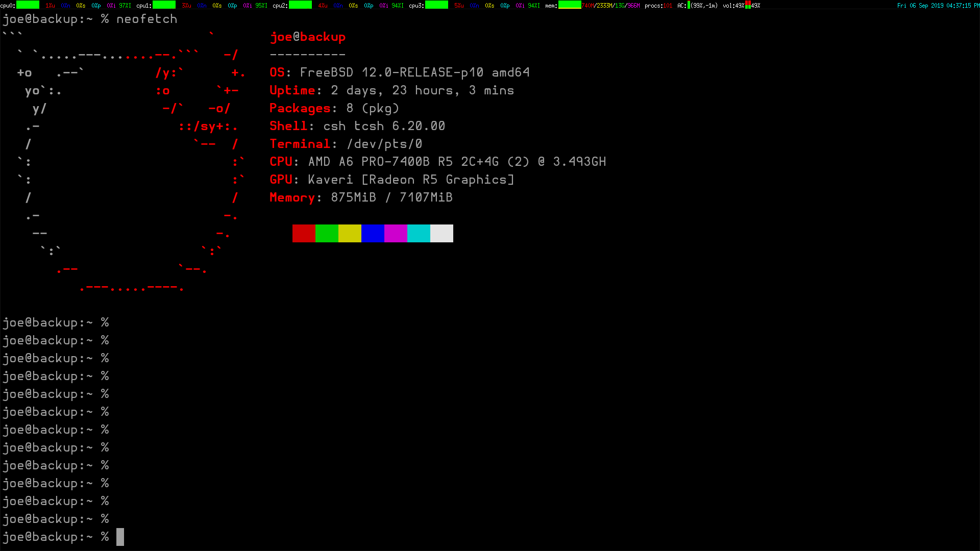Click the Memory: 875MiB / 7107MiB line

pyautogui.click(x=361, y=197)
